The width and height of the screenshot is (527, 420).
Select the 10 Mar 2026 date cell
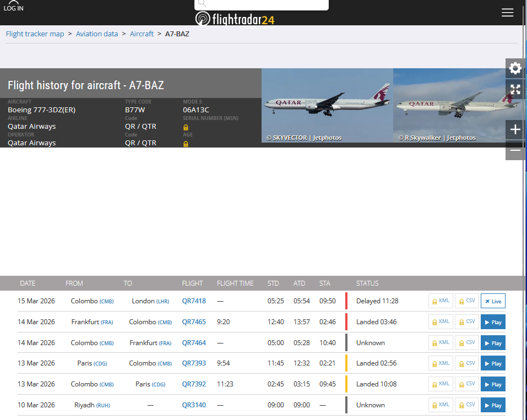click(x=36, y=405)
